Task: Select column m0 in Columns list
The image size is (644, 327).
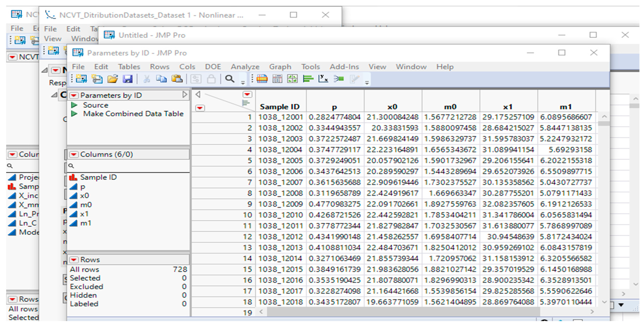Action: pyautogui.click(x=86, y=205)
